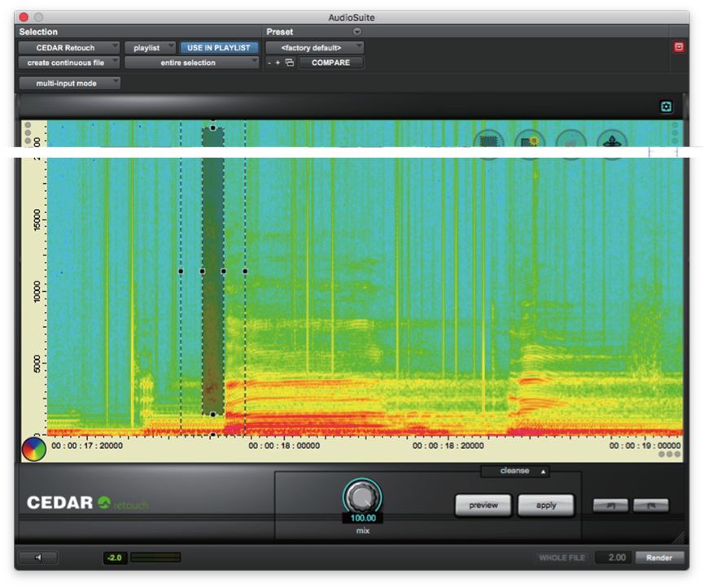Click the 100.00 mix value field

click(363, 519)
